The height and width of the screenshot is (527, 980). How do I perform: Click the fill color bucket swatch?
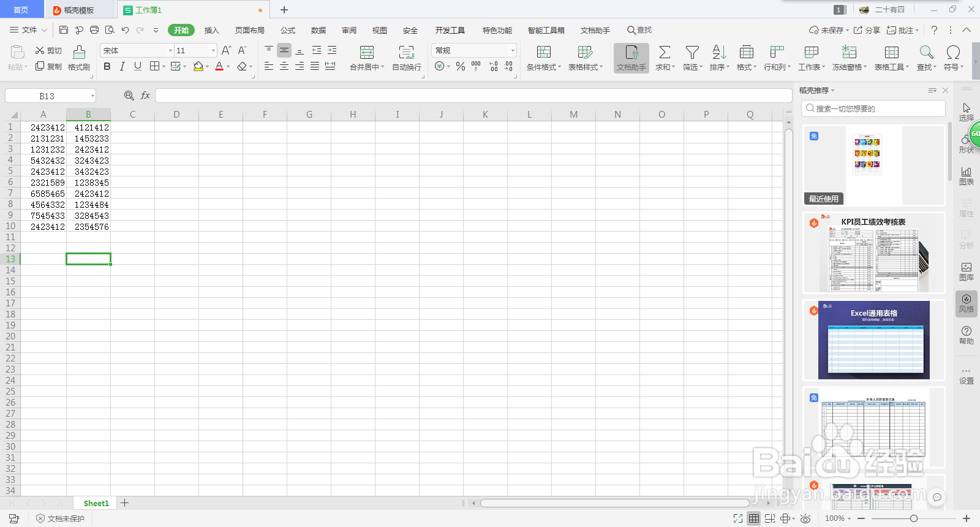[198, 66]
